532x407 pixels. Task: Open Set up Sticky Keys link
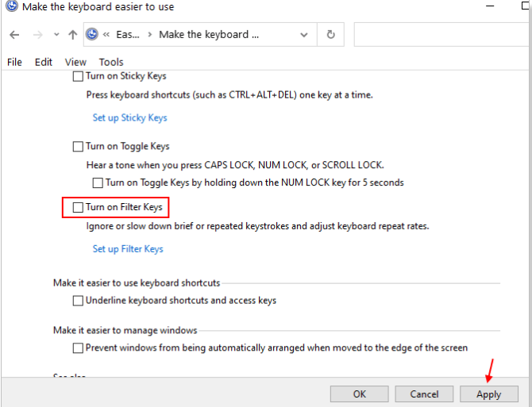130,117
